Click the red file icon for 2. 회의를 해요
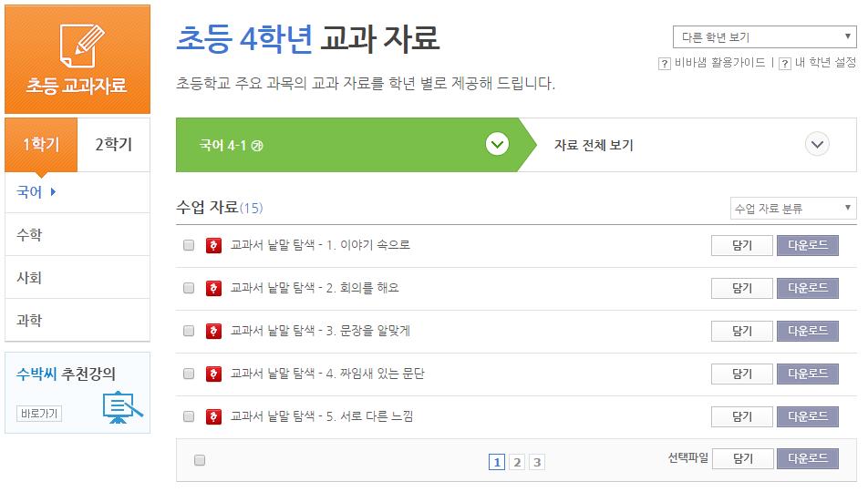868x492 pixels. [x=213, y=288]
